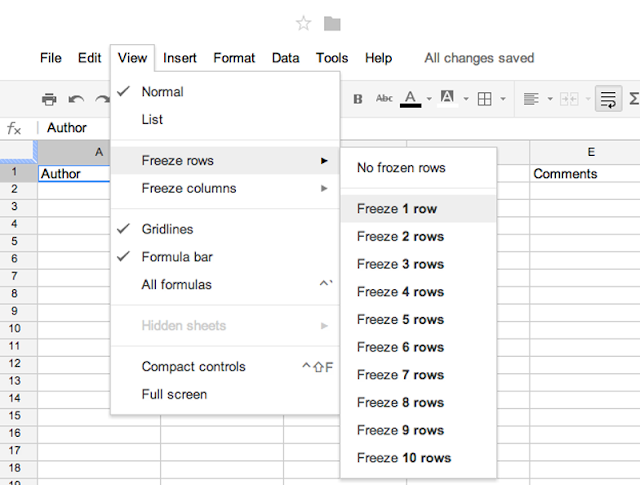Toggle the Wrap text icon
The image size is (640, 485).
tap(607, 99)
